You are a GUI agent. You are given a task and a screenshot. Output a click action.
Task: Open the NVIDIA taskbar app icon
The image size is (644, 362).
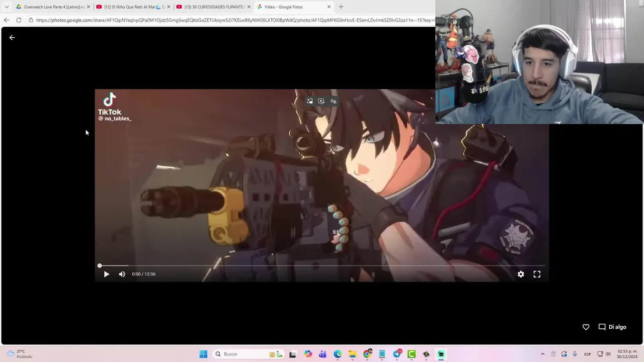coord(426,354)
